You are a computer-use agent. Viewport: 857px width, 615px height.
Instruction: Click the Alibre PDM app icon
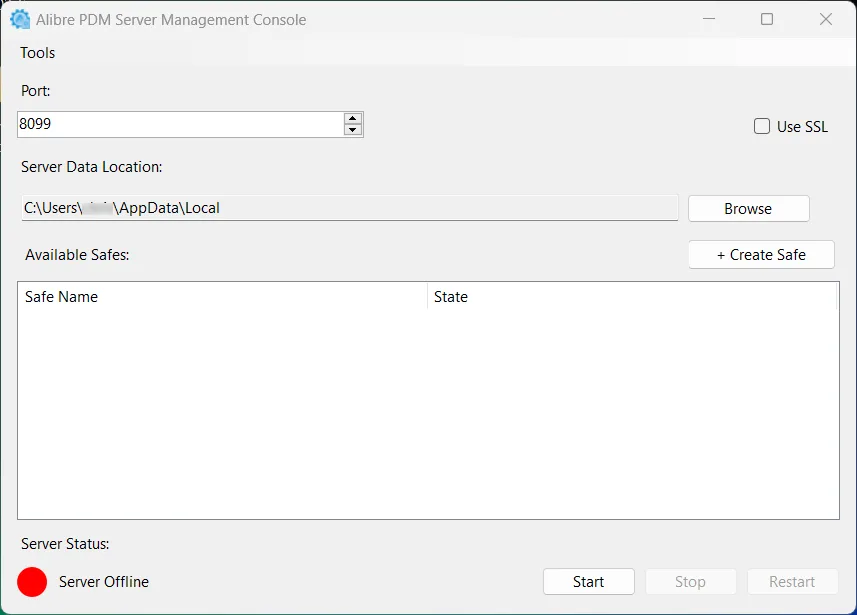coord(20,20)
